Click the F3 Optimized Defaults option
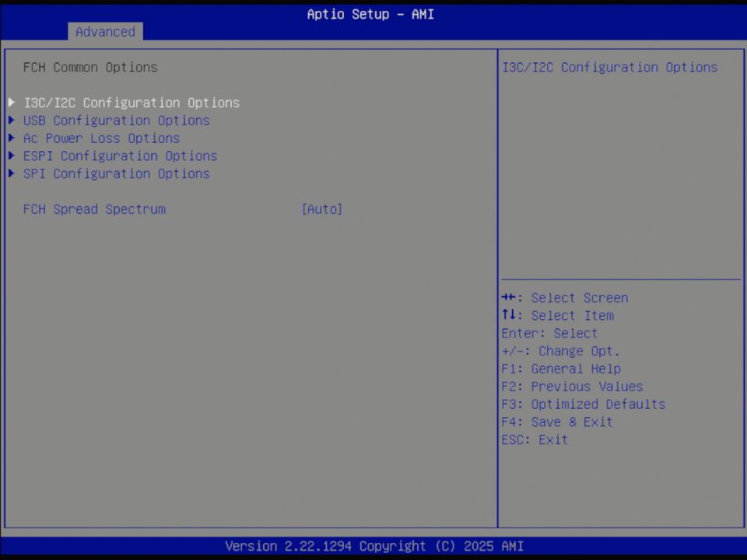Viewport: 747px width, 560px height. click(583, 404)
